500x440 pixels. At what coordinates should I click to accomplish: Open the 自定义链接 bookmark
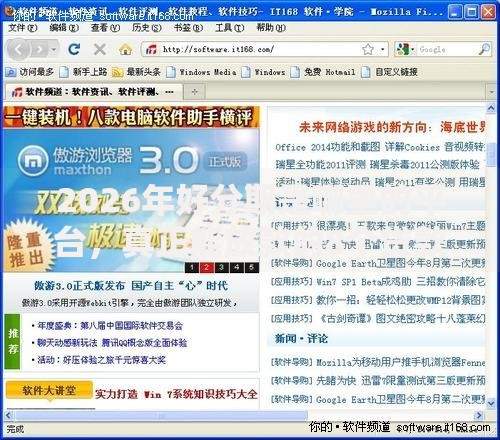pyautogui.click(x=390, y=72)
